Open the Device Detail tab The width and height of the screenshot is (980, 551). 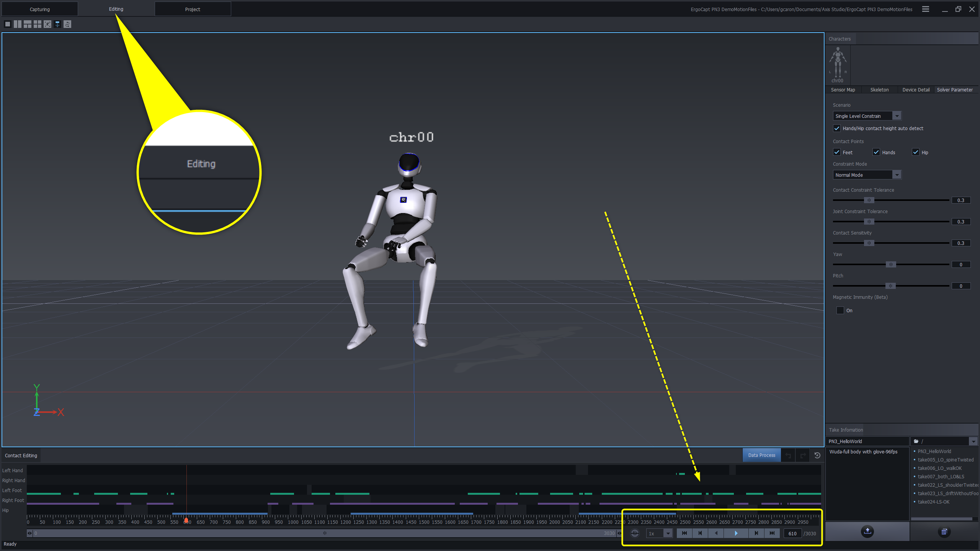point(916,90)
